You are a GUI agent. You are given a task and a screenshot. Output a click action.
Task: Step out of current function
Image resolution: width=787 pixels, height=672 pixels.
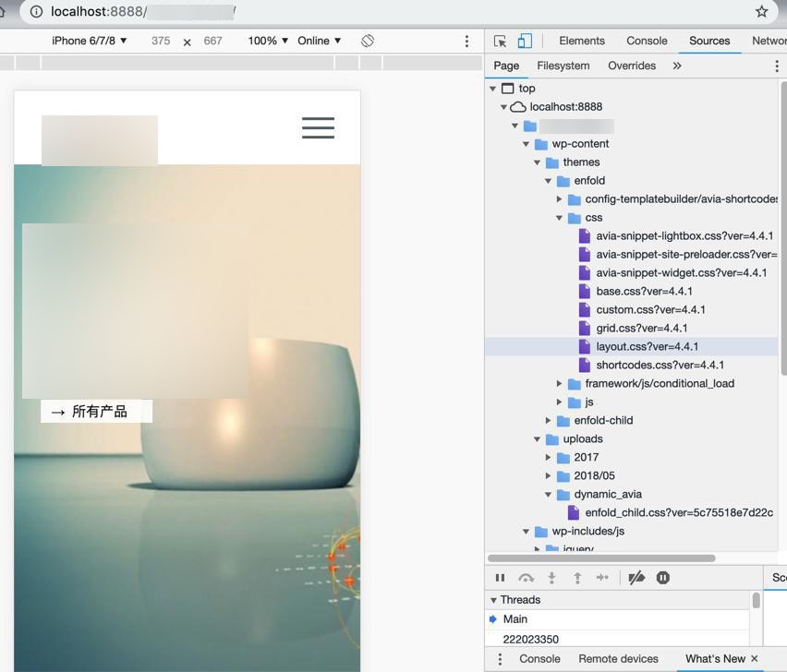(577, 578)
